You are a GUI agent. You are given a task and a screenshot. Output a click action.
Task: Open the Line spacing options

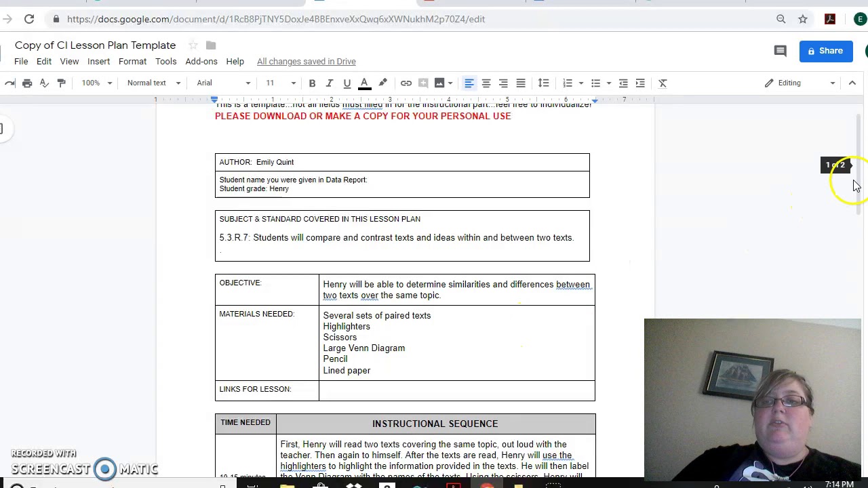(543, 83)
